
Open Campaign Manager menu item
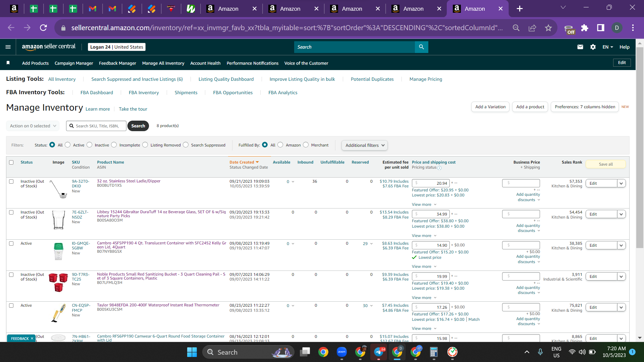pos(74,63)
